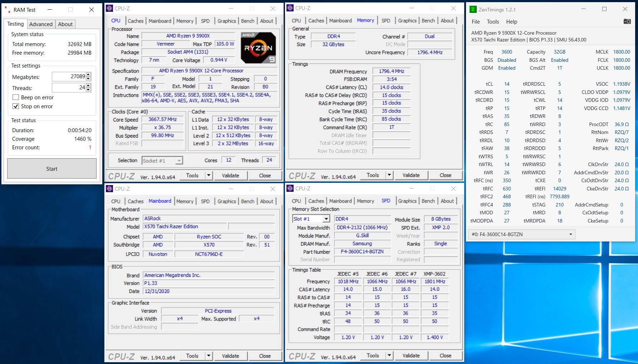
Task: Click the Uncore Frequency 1796.4 MHz field
Action: [430, 52]
